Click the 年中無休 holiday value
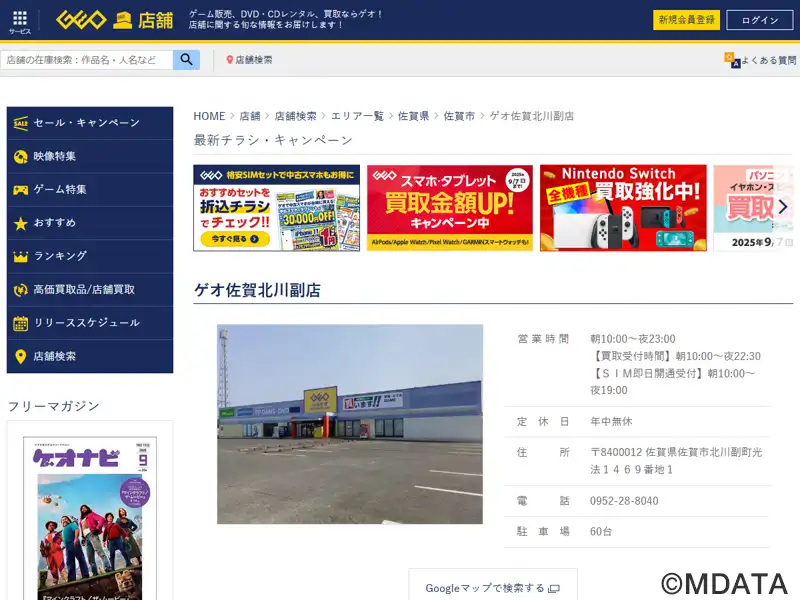The height and width of the screenshot is (600, 800). (x=611, y=421)
